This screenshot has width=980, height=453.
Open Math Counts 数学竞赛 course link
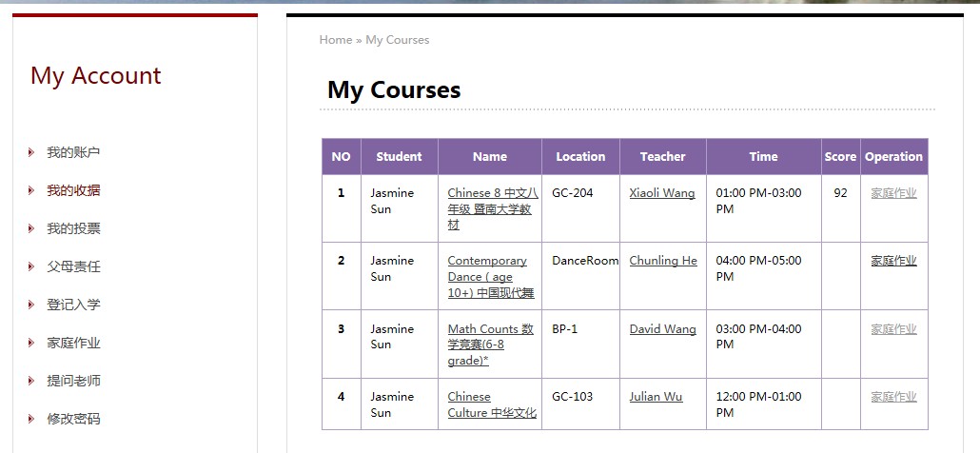point(491,345)
